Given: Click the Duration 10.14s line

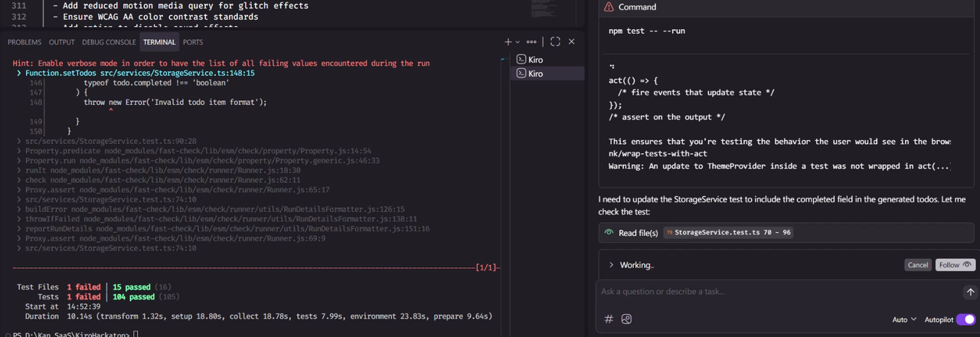Looking at the screenshot, I should (x=257, y=316).
